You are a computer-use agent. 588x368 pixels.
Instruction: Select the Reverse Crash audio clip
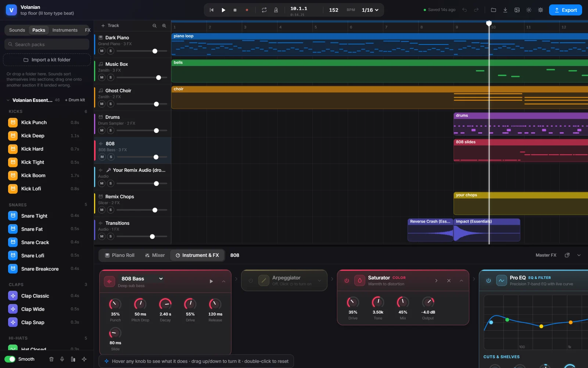pyautogui.click(x=430, y=230)
